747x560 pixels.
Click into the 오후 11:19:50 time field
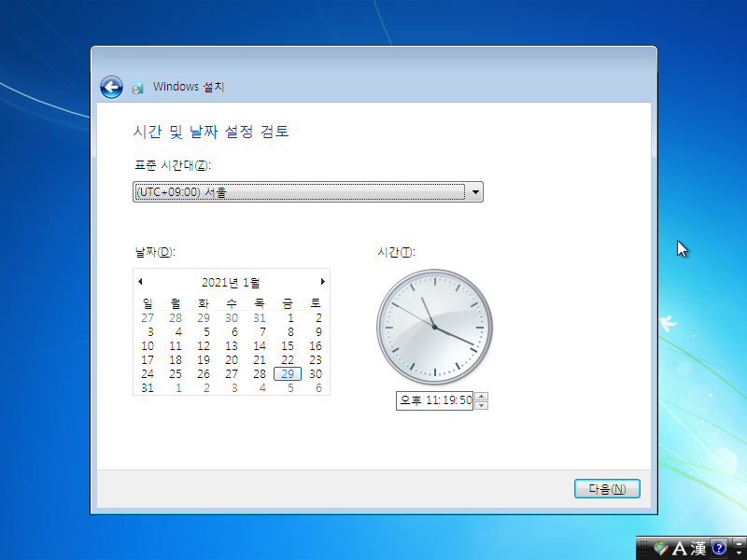click(x=434, y=400)
